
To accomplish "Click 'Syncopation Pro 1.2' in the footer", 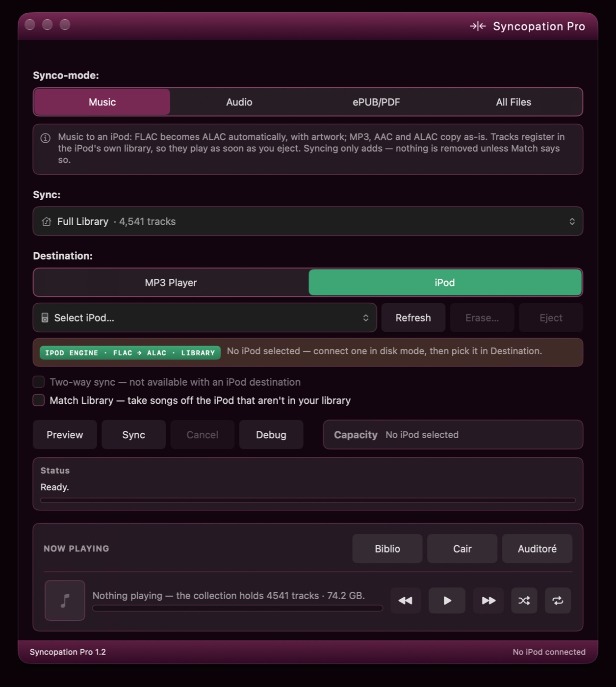I will (x=68, y=652).
